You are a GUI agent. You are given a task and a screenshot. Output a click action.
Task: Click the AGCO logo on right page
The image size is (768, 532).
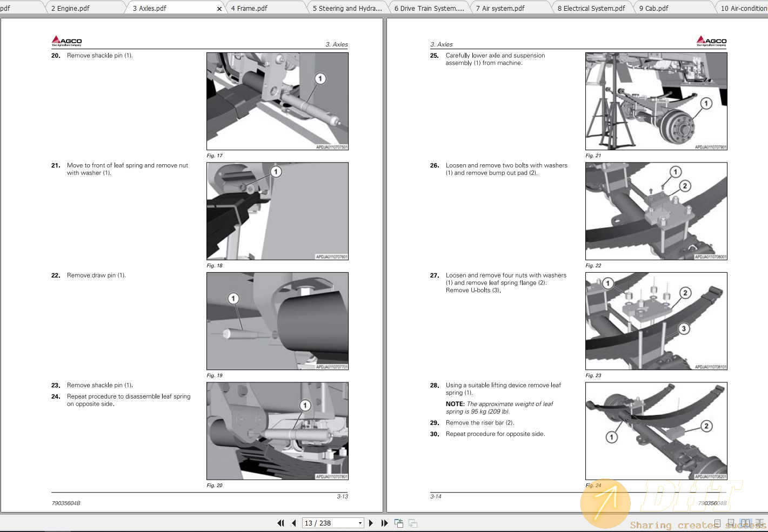(x=711, y=41)
